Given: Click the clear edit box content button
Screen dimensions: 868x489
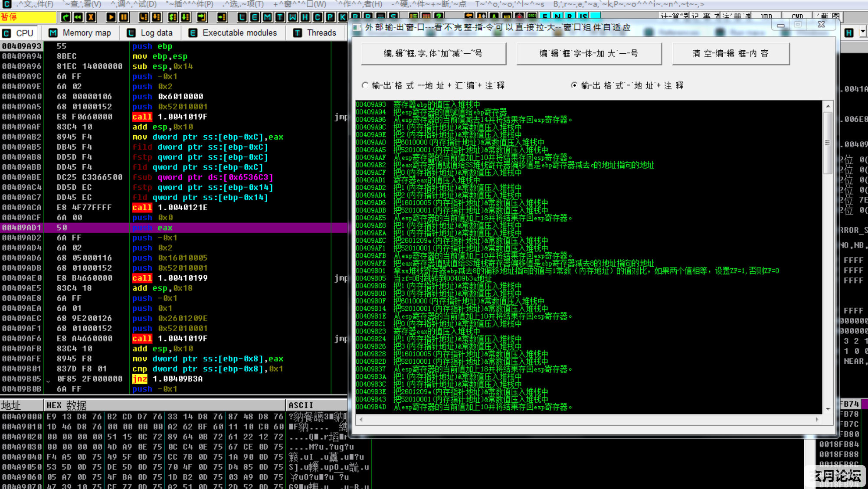Looking at the screenshot, I should 731,54.
